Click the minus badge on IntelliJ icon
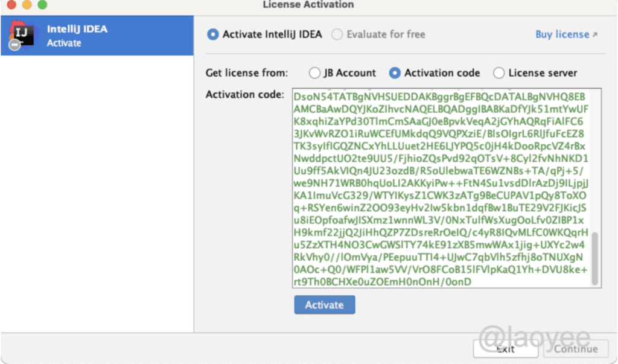This screenshot has width=618, height=364. click(14, 46)
